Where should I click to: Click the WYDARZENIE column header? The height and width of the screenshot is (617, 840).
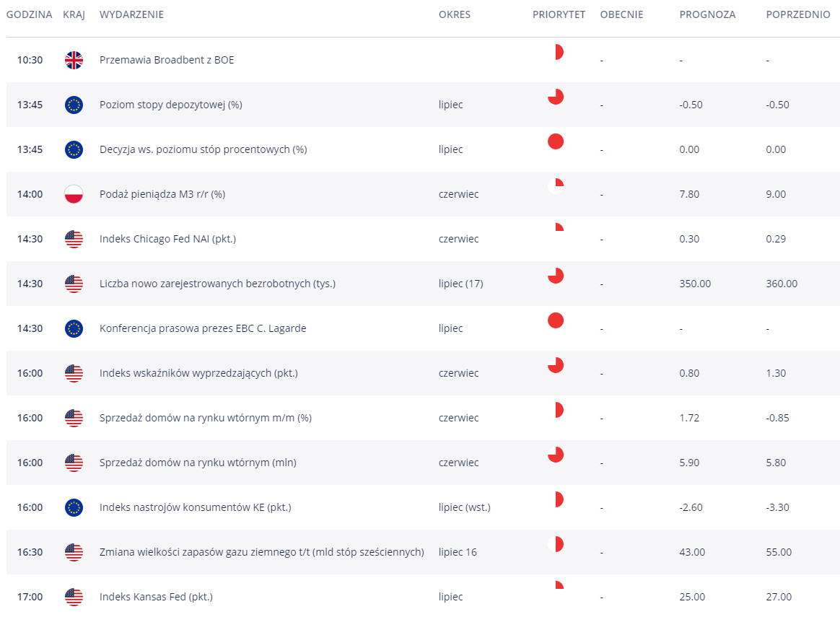(132, 15)
